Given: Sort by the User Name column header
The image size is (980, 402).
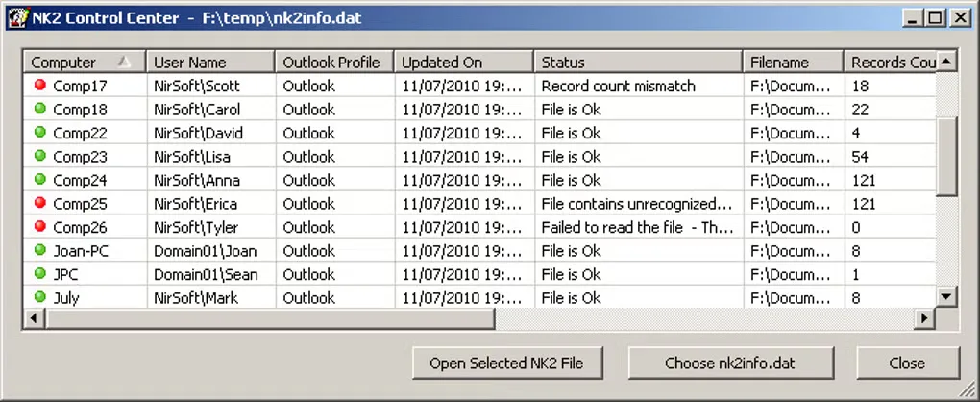Looking at the screenshot, I should coord(210,62).
